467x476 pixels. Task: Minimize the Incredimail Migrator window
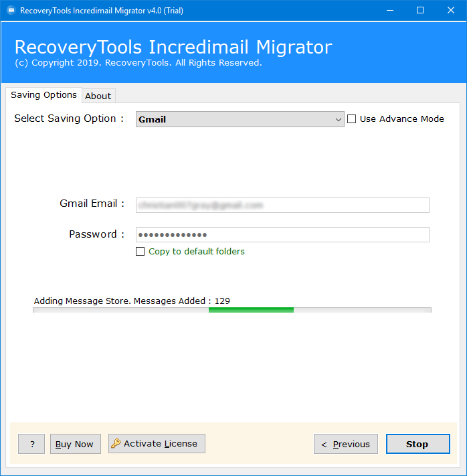click(x=390, y=10)
